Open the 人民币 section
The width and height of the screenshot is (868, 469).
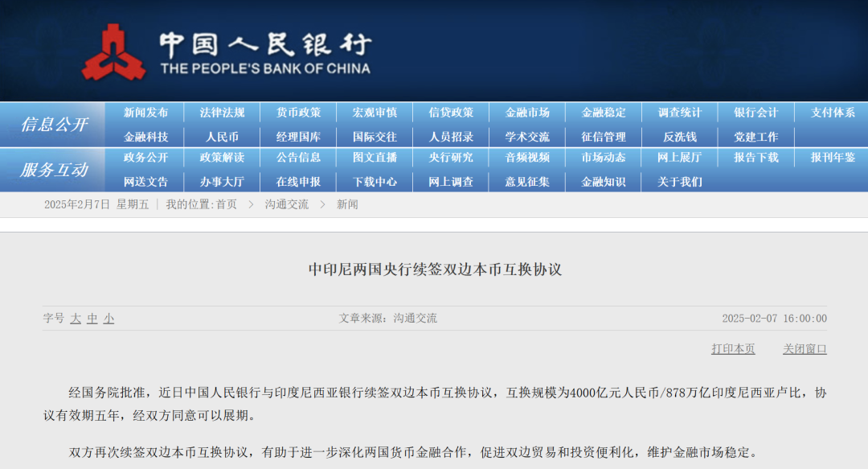pyautogui.click(x=221, y=137)
